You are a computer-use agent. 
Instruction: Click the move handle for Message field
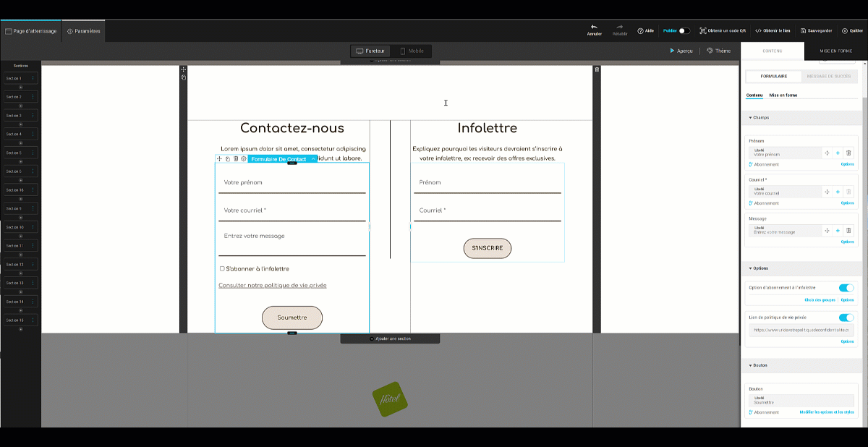click(826, 231)
